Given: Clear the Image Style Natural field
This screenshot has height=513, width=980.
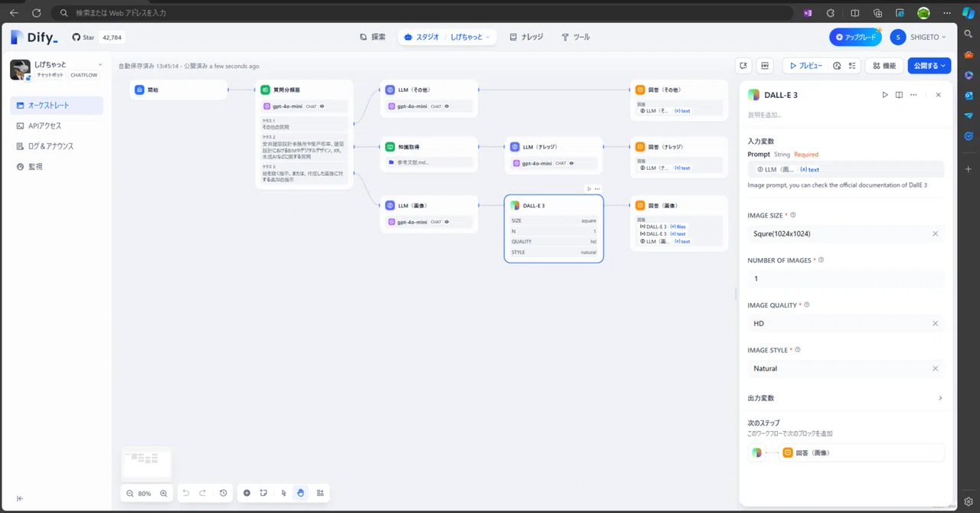Looking at the screenshot, I should tap(935, 368).
